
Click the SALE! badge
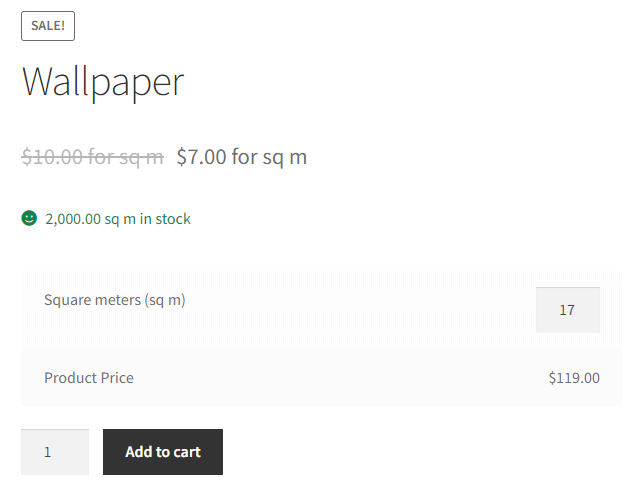(x=48, y=26)
